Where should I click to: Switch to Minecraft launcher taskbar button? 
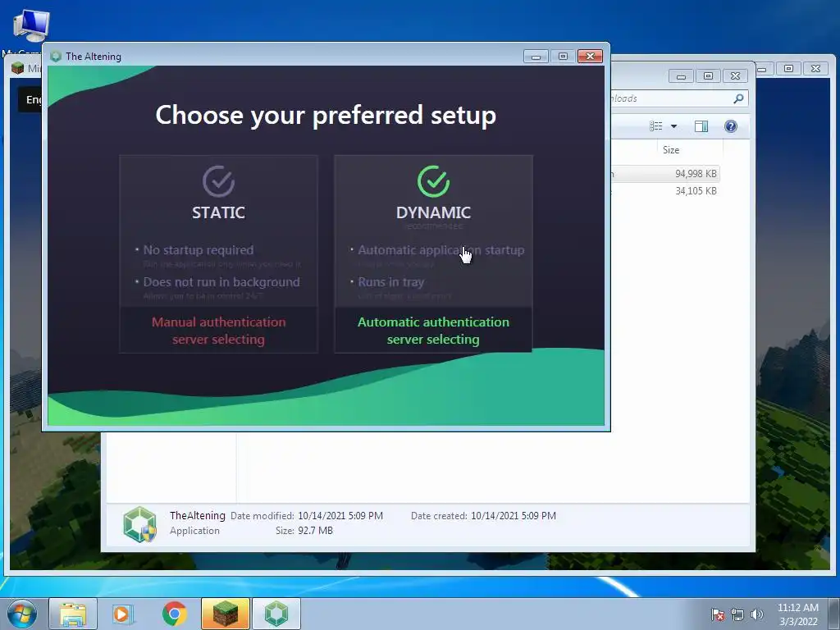(225, 614)
